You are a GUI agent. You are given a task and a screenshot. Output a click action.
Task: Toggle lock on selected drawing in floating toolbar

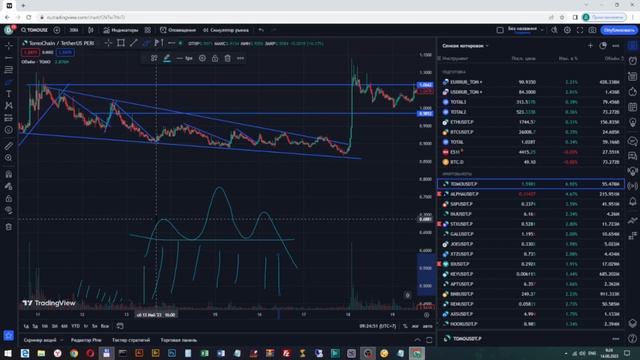(215, 58)
